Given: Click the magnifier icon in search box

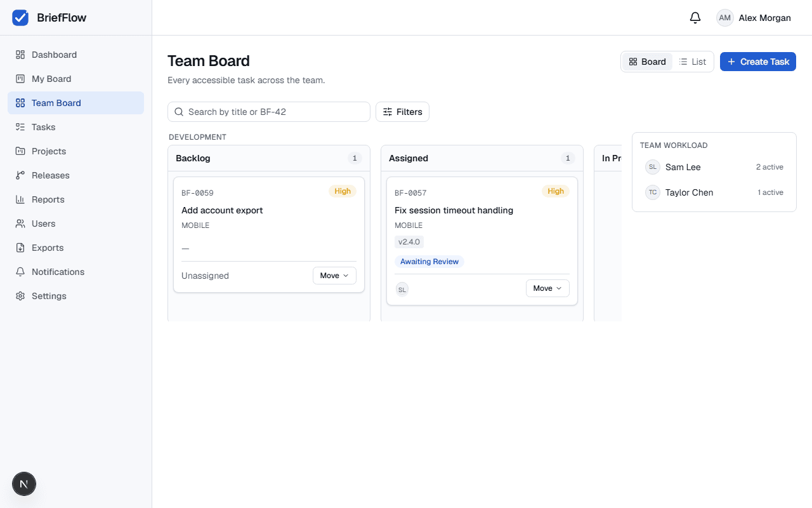Looking at the screenshot, I should pyautogui.click(x=179, y=112).
